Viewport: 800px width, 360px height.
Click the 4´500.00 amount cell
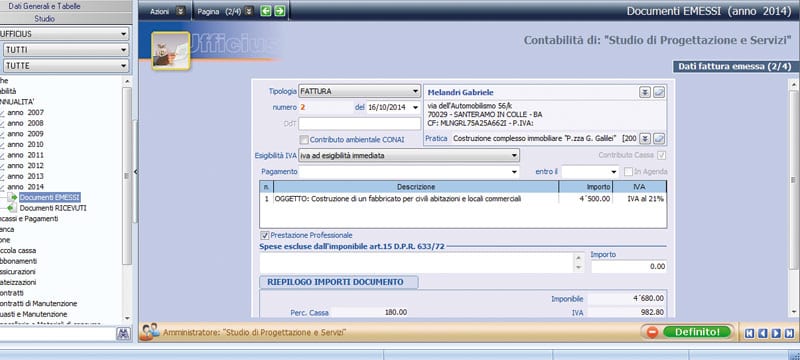pyautogui.click(x=585, y=199)
